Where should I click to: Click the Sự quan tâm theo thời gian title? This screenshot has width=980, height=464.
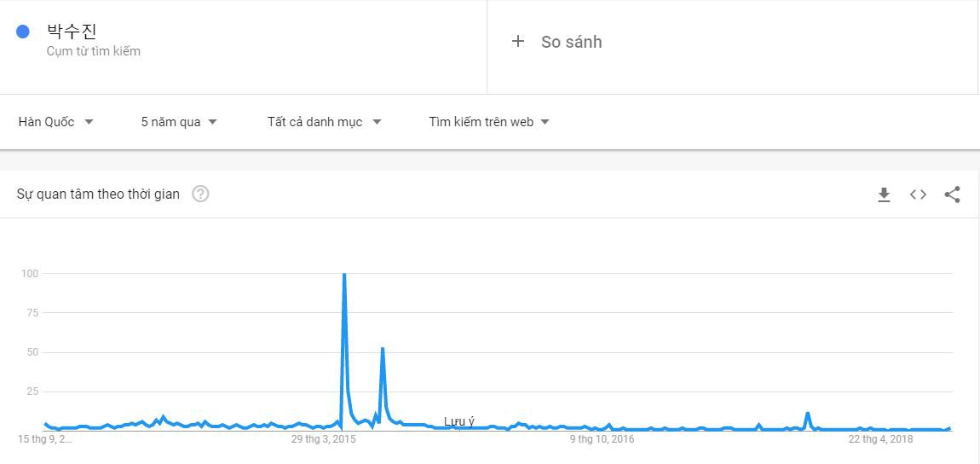pyautogui.click(x=98, y=194)
